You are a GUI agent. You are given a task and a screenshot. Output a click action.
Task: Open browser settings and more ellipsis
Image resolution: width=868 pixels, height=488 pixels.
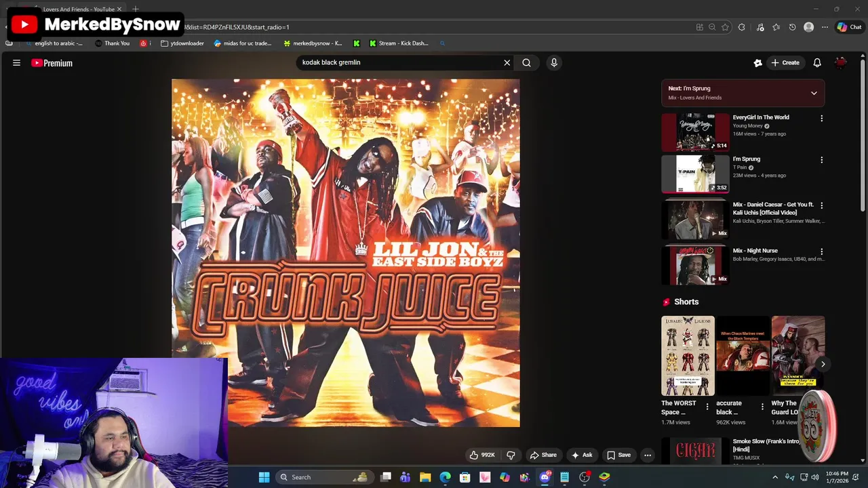tap(825, 27)
